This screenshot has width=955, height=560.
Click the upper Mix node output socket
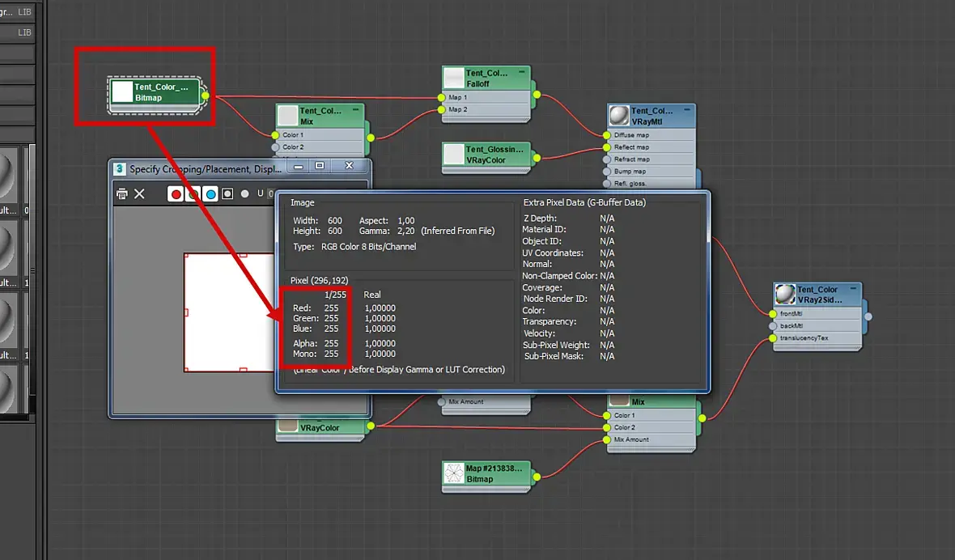(x=371, y=138)
